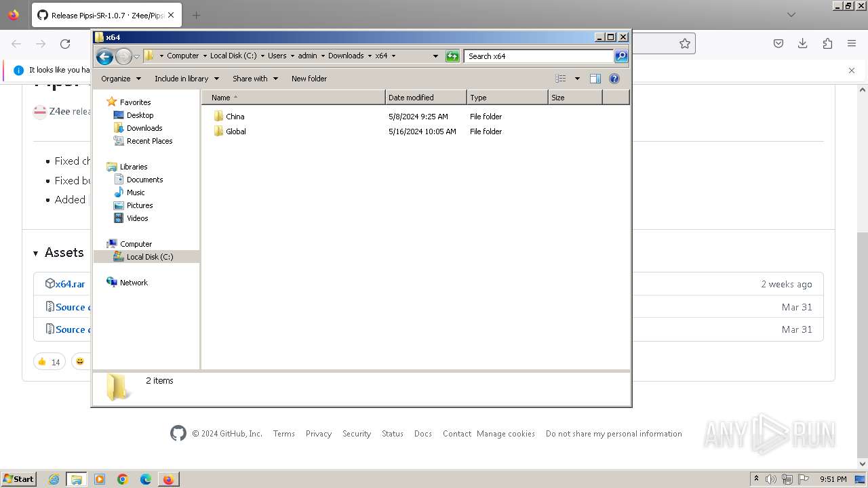Focus the Search x64 input field
Viewport: 868px width, 488px height.
pos(539,56)
